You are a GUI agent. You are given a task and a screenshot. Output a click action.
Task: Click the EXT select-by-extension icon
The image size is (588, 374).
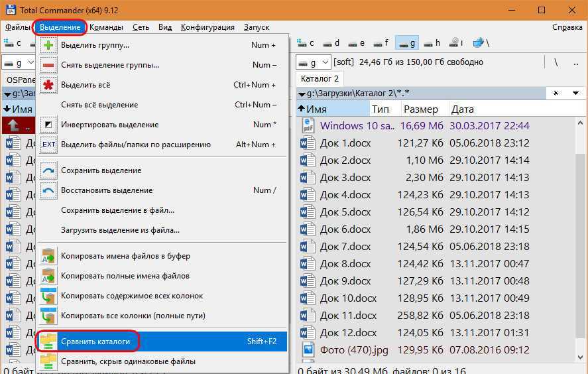click(49, 145)
